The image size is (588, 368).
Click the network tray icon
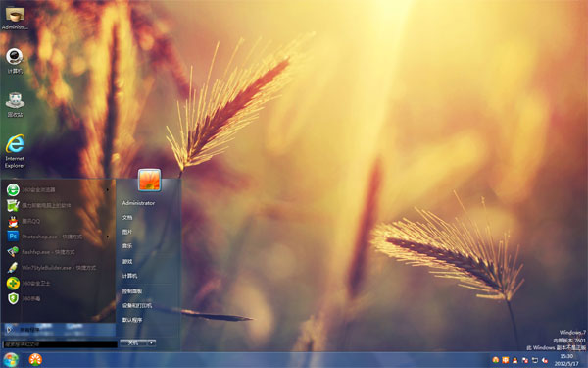click(x=535, y=360)
